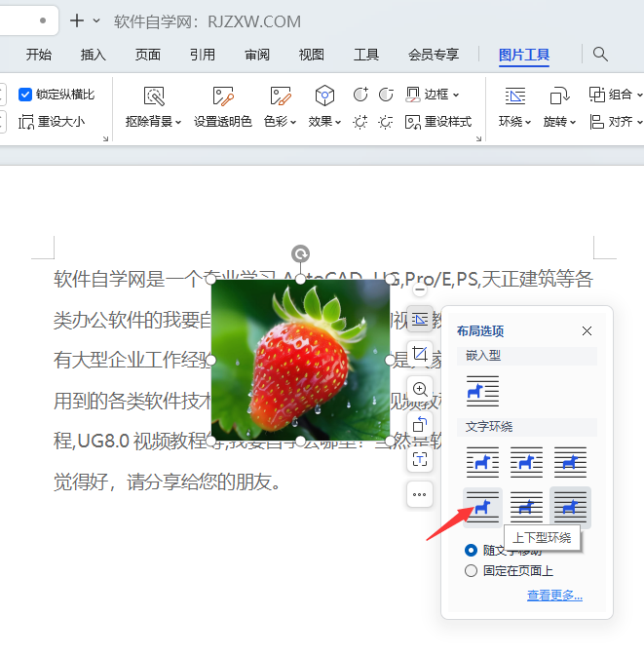The image size is (644, 655).
Task: Add a new document tab with the plus button
Action: click(x=77, y=20)
